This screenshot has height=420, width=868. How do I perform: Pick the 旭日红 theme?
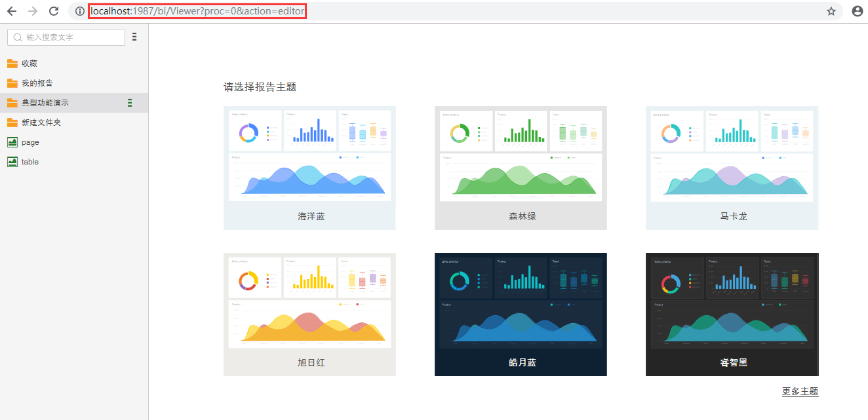(309, 314)
